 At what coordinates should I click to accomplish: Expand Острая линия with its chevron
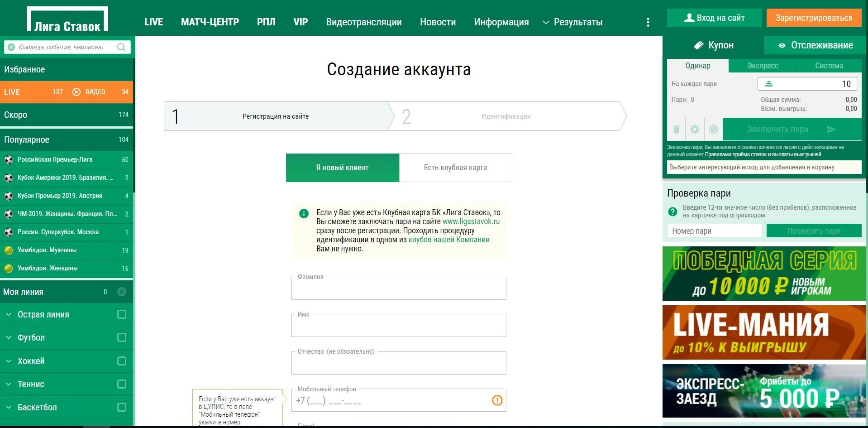(9, 314)
